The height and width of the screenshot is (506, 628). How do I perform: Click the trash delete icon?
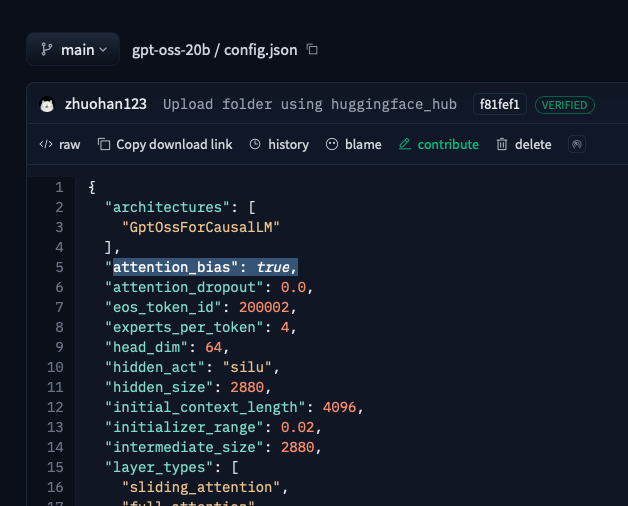tap(502, 144)
